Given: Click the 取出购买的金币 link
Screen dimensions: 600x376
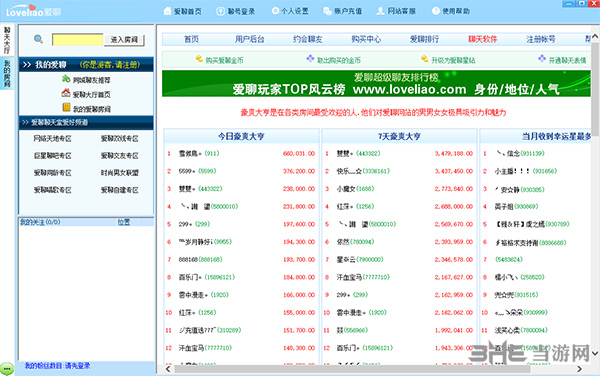Looking at the screenshot, I should click(339, 60).
